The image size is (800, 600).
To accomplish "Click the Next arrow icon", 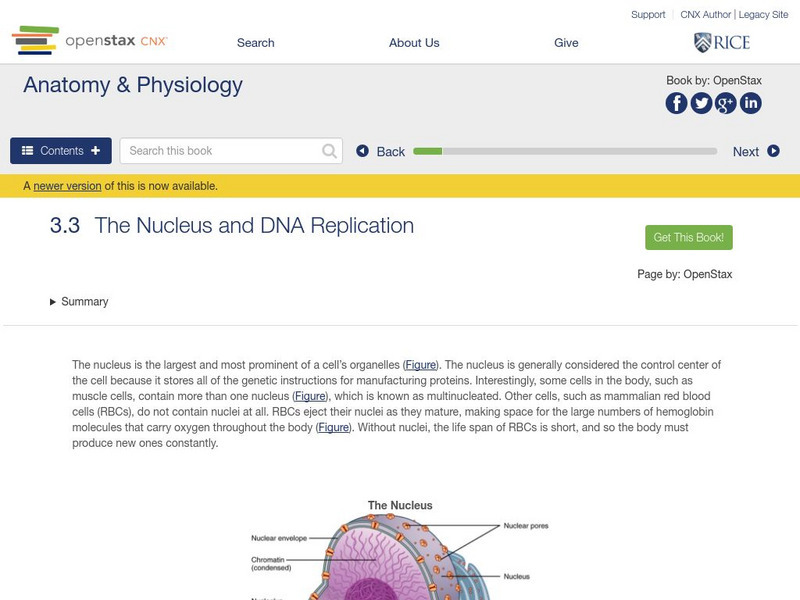I will coord(773,152).
